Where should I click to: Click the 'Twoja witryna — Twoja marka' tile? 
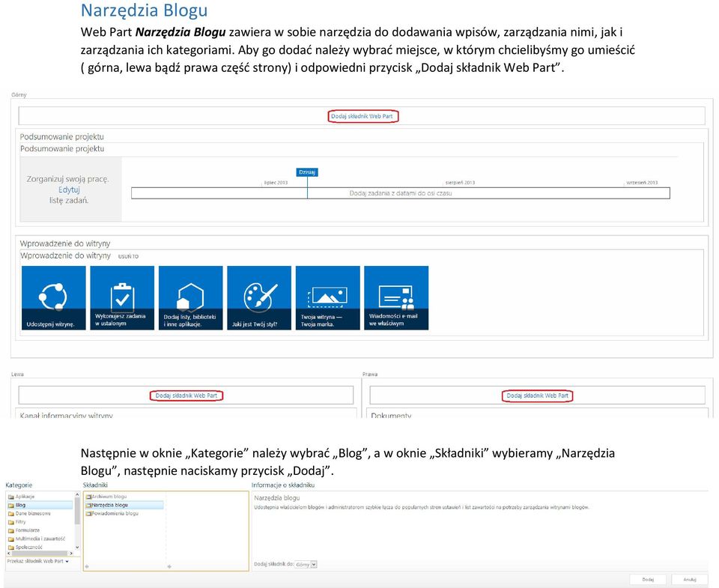[328, 297]
